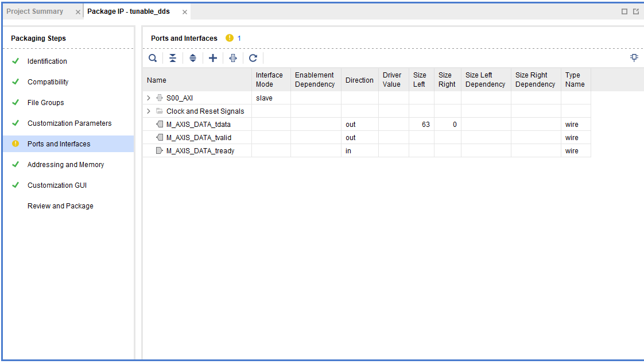The image size is (644, 364).
Task: Expand Clock and Reset Signals group
Action: point(149,111)
